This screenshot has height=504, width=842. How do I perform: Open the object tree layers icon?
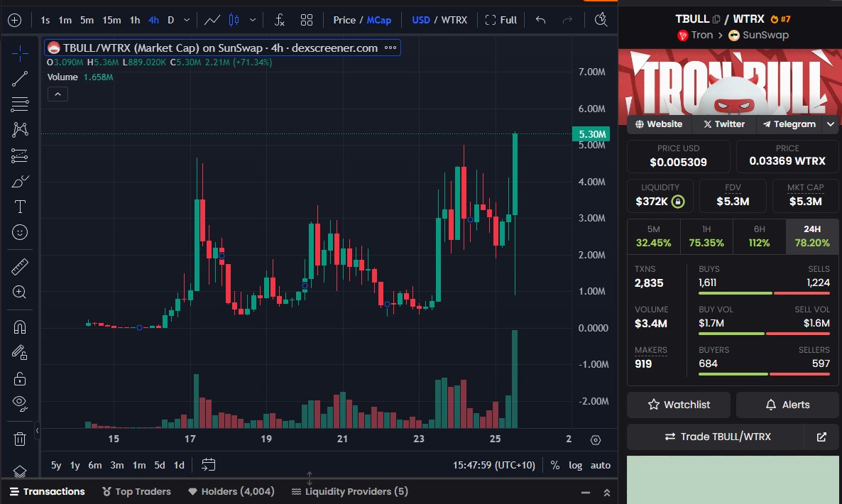click(x=20, y=471)
